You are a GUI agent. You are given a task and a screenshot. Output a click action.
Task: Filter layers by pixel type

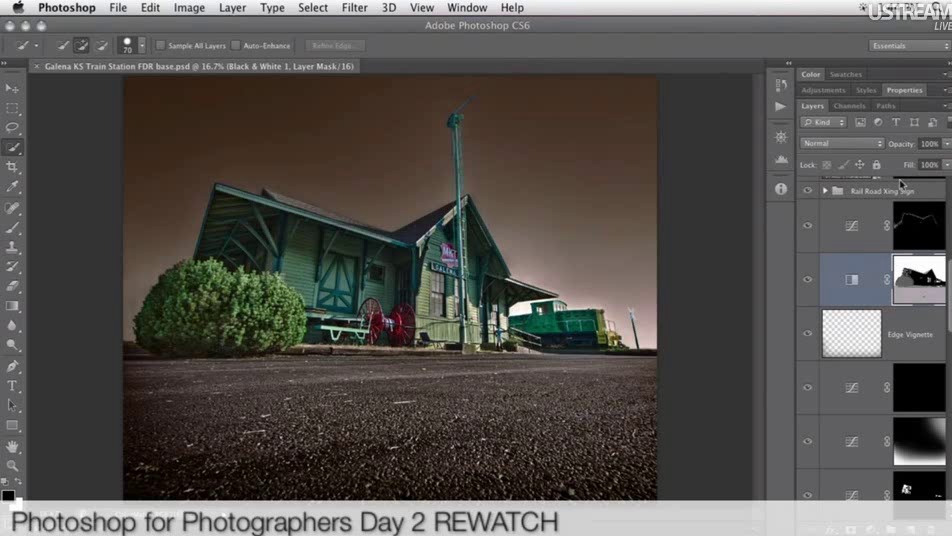click(x=860, y=123)
